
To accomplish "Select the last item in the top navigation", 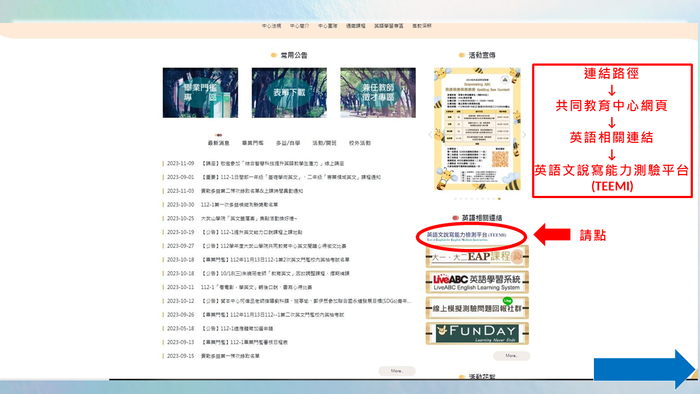I will click(421, 26).
